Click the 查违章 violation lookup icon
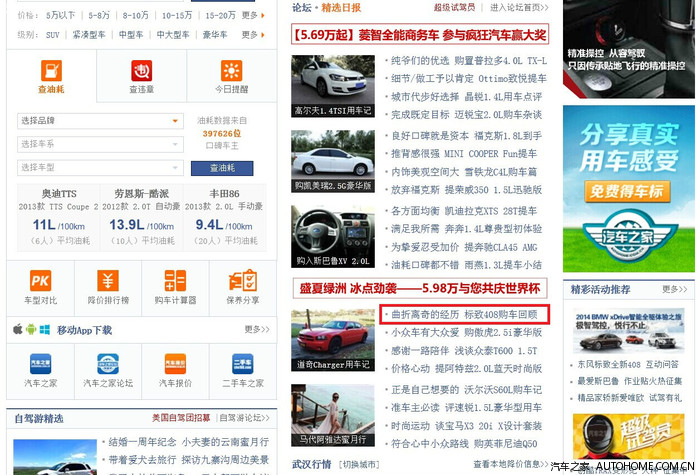 141,71
